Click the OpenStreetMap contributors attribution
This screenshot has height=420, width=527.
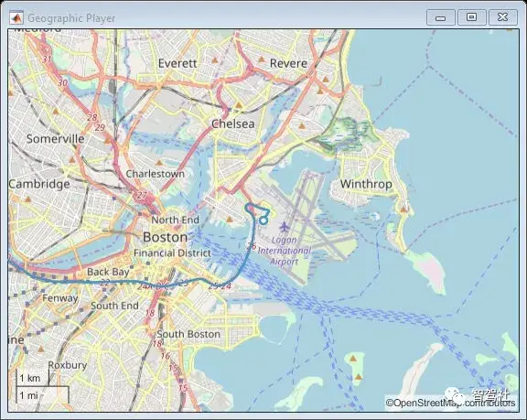[x=450, y=403]
